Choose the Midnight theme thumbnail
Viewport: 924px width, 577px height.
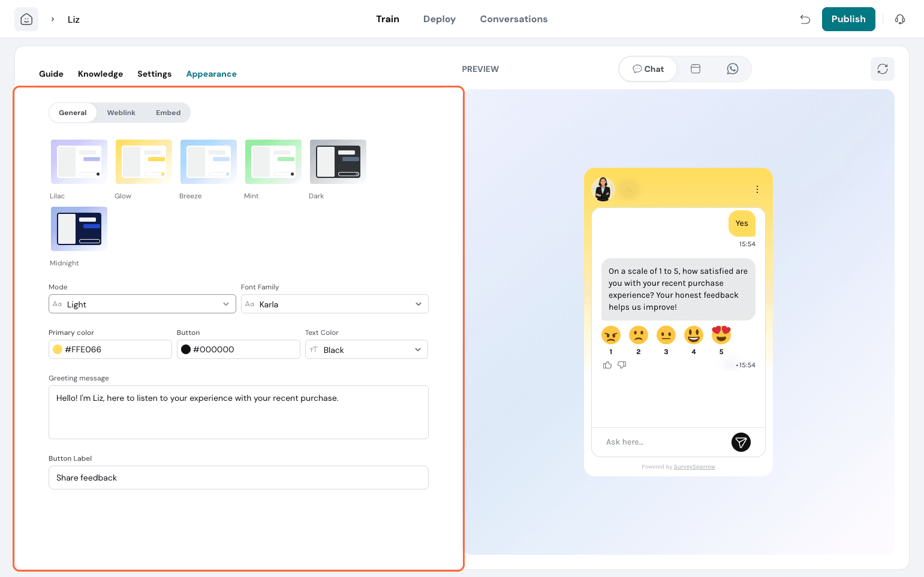79,229
